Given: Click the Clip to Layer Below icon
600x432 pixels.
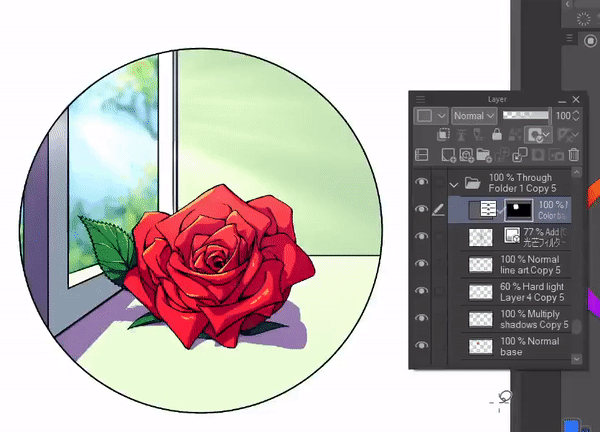Looking at the screenshot, I should 444,135.
